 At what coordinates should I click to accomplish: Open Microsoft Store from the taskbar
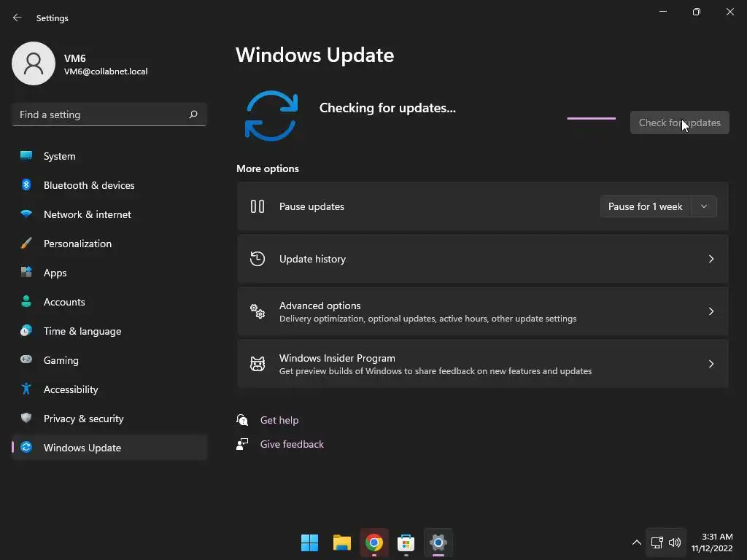tap(406, 542)
